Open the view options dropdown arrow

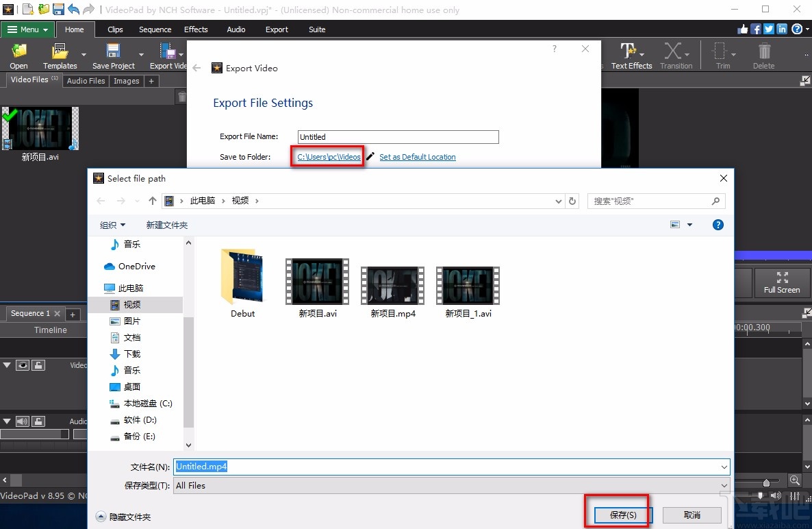click(689, 224)
